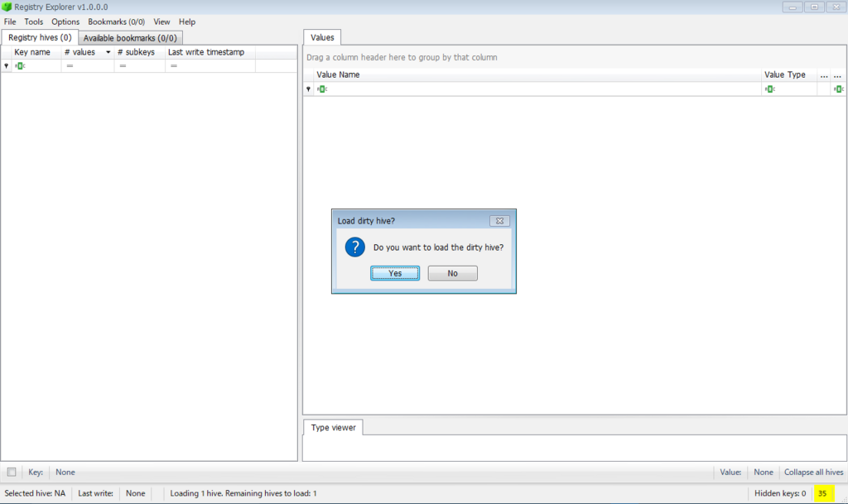Click the Hidden keys: 0 status entry
This screenshot has width=848, height=504.
pos(780,493)
